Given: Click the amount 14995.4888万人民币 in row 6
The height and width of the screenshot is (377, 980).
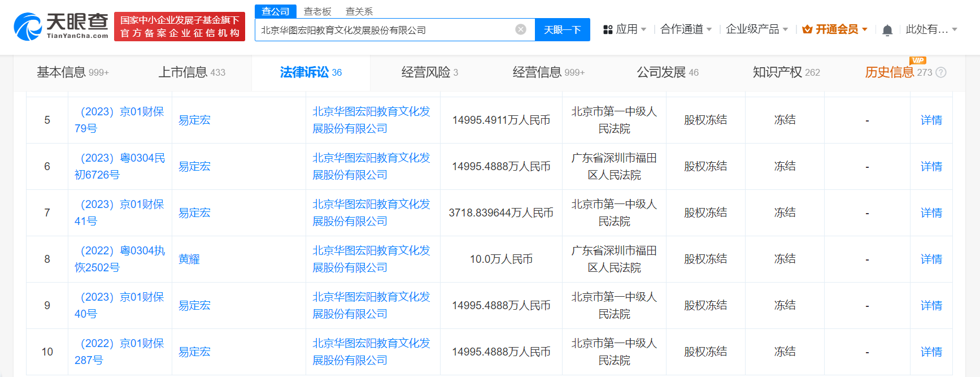Looking at the screenshot, I should (502, 166).
